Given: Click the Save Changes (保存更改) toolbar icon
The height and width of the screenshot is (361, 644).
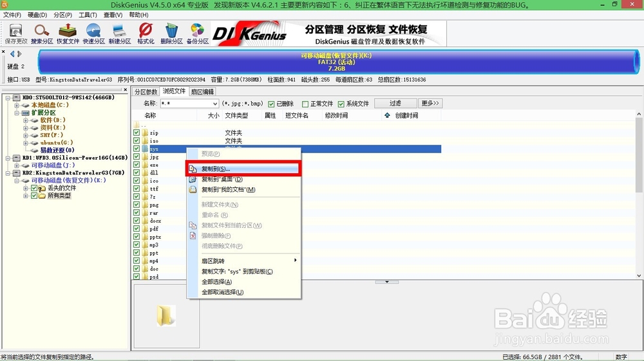Looking at the screenshot, I should (x=15, y=33).
